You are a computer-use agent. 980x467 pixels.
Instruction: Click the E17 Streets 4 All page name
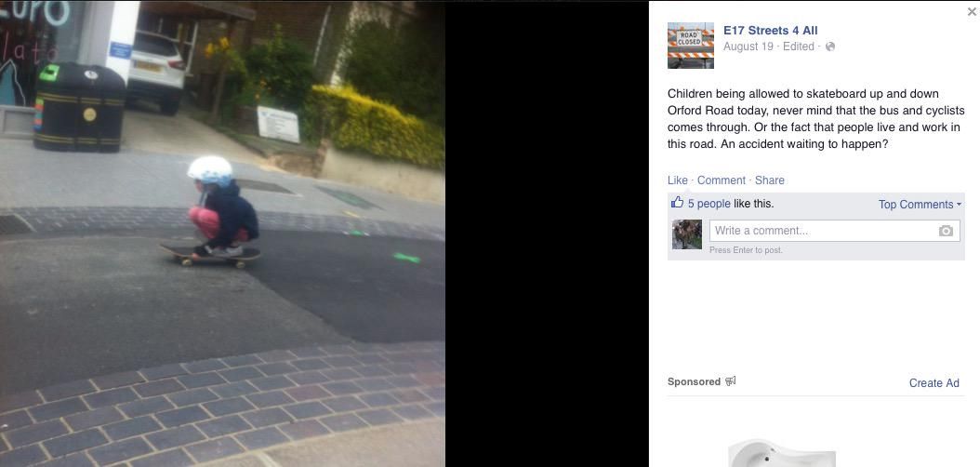tap(770, 30)
